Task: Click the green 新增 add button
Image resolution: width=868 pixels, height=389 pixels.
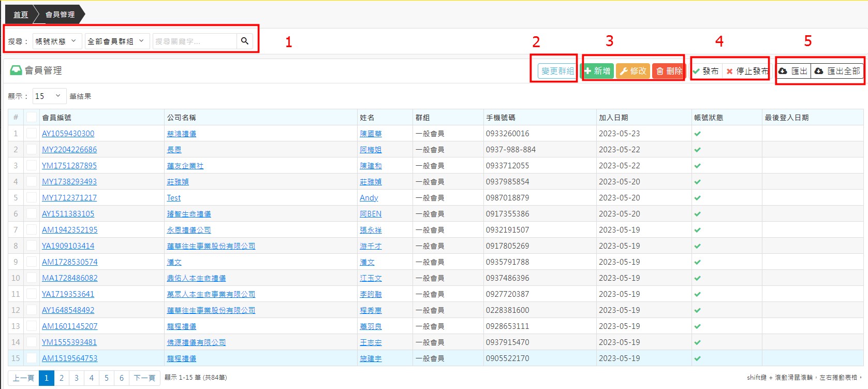Action: tap(597, 71)
